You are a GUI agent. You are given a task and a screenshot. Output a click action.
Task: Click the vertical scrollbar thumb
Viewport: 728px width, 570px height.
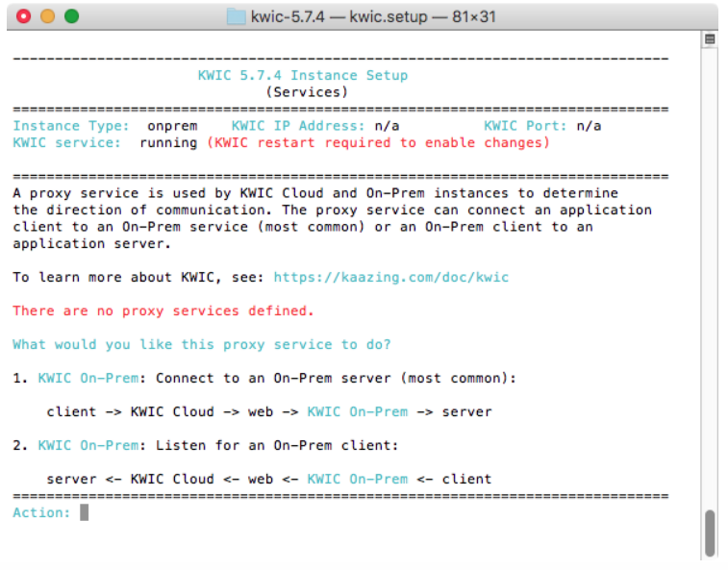710,533
